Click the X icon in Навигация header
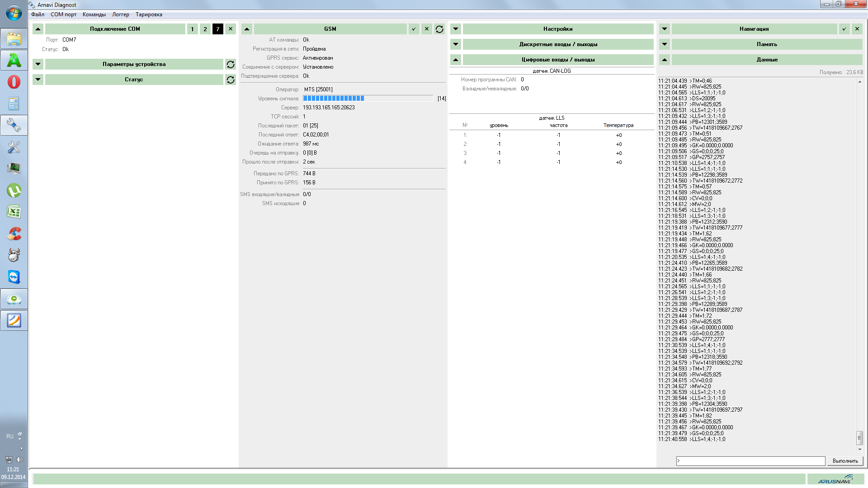The height and width of the screenshot is (488, 868). point(857,29)
